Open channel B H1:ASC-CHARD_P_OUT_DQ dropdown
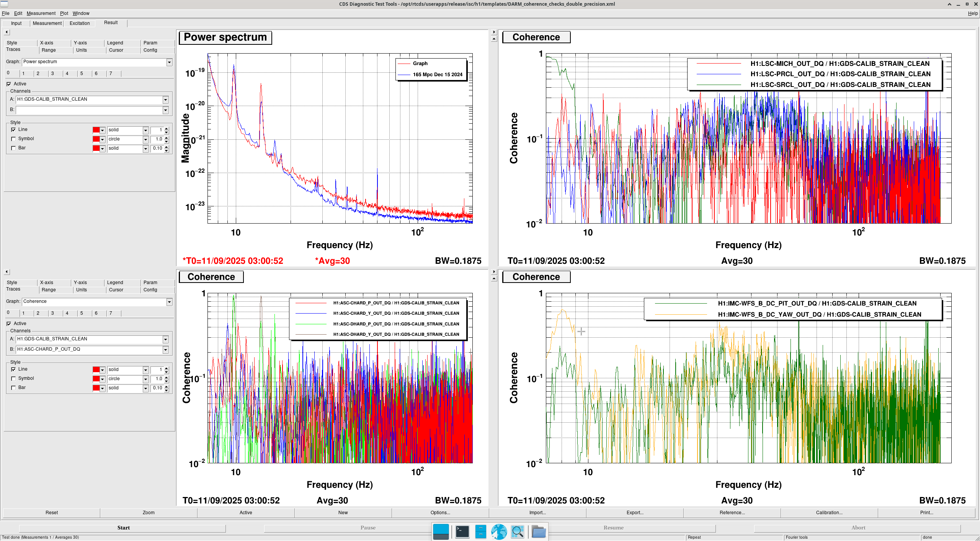980x541 pixels. pyautogui.click(x=165, y=350)
